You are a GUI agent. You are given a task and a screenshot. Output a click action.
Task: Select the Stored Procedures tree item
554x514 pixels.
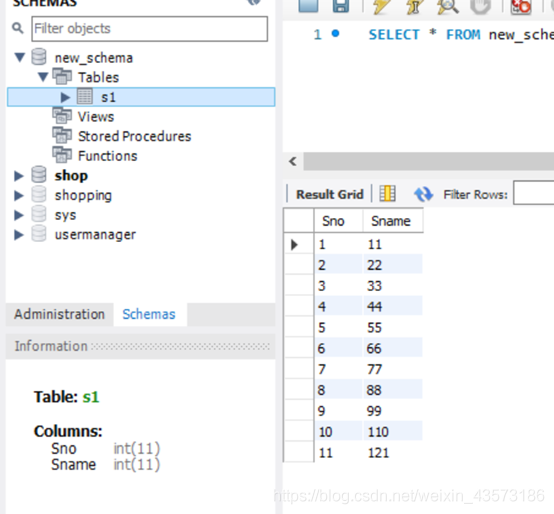pyautogui.click(x=134, y=136)
